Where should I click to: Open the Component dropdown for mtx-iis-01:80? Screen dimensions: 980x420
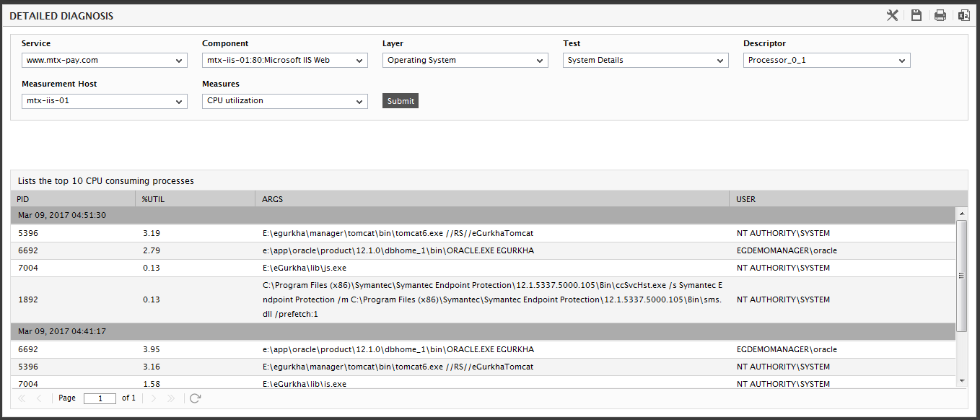click(x=285, y=61)
